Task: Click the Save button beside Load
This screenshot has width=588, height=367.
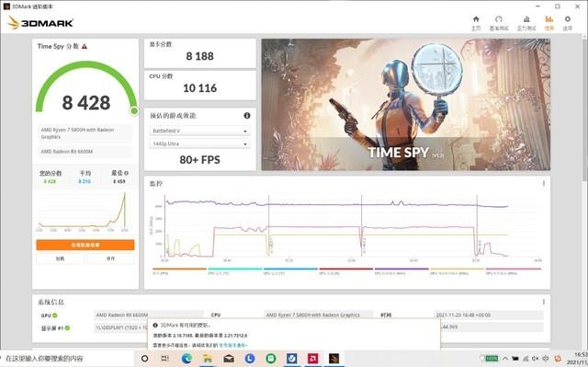Action: click(110, 258)
